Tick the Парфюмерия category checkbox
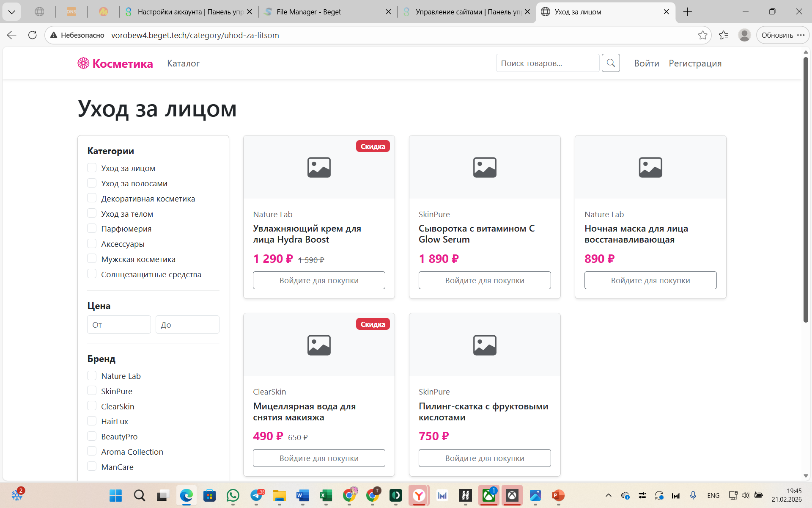Image resolution: width=812 pixels, height=508 pixels. tap(92, 229)
